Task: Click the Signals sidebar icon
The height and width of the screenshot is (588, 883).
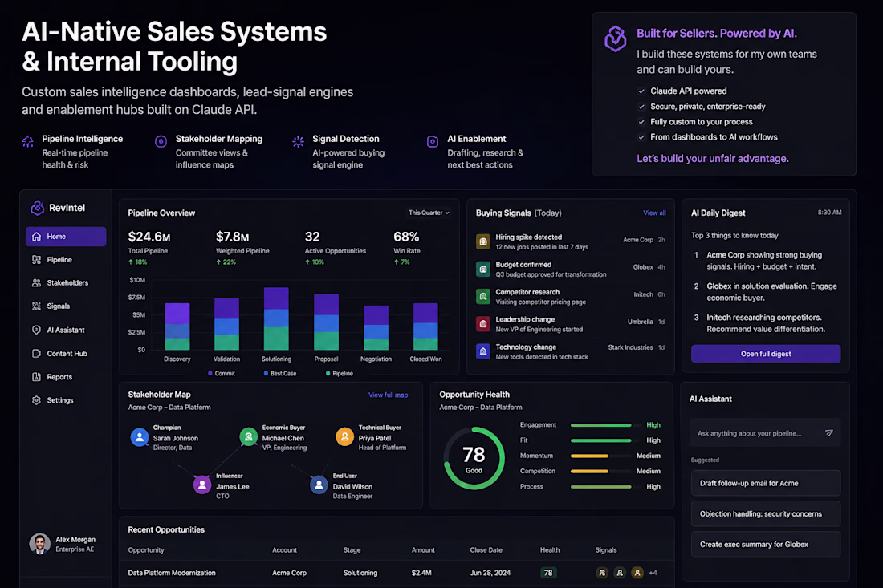Action: 37,306
